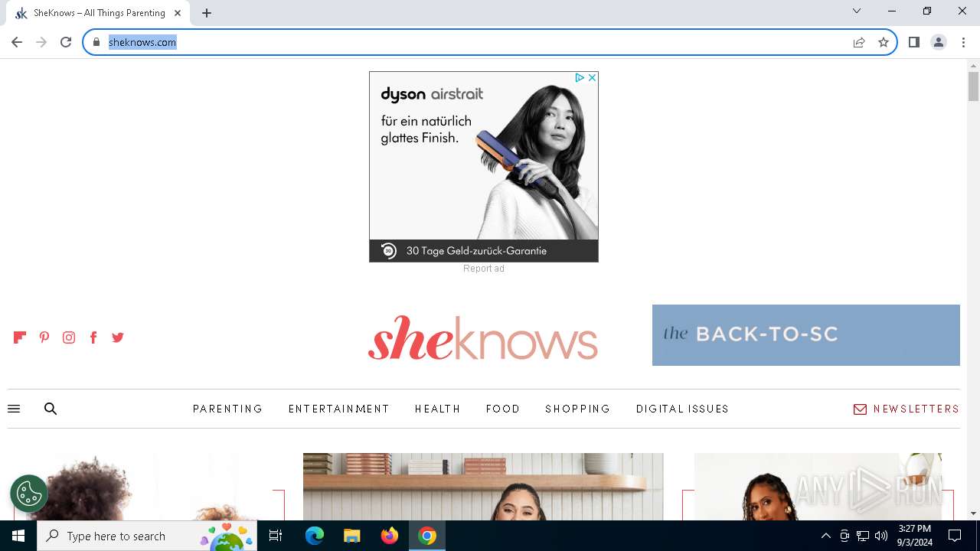This screenshot has height=551, width=980.
Task: Select the SheKnows – All Things Parenting tab
Action: 98,13
